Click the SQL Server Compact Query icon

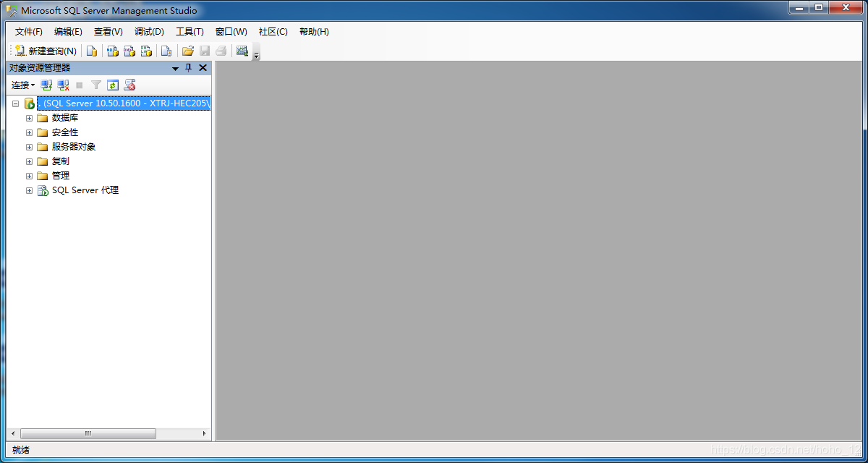coord(166,51)
